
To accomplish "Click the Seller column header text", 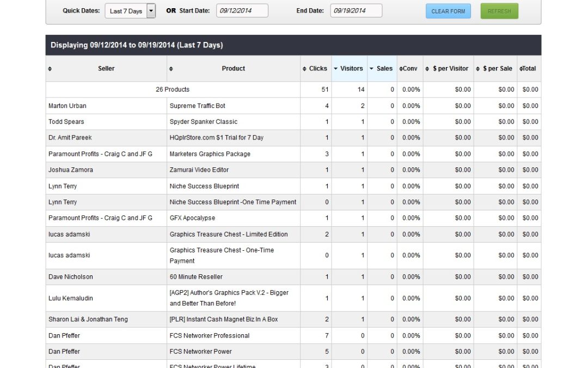I will [x=106, y=68].
